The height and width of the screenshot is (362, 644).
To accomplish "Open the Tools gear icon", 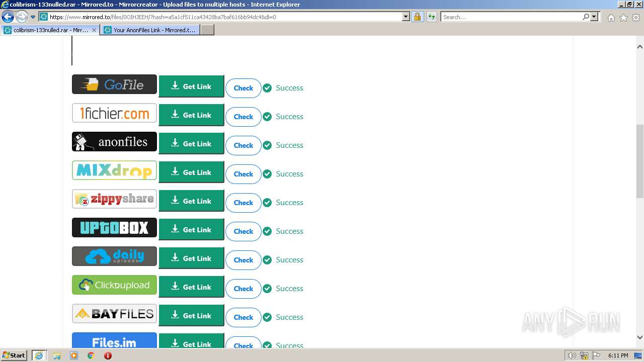I will pyautogui.click(x=636, y=18).
